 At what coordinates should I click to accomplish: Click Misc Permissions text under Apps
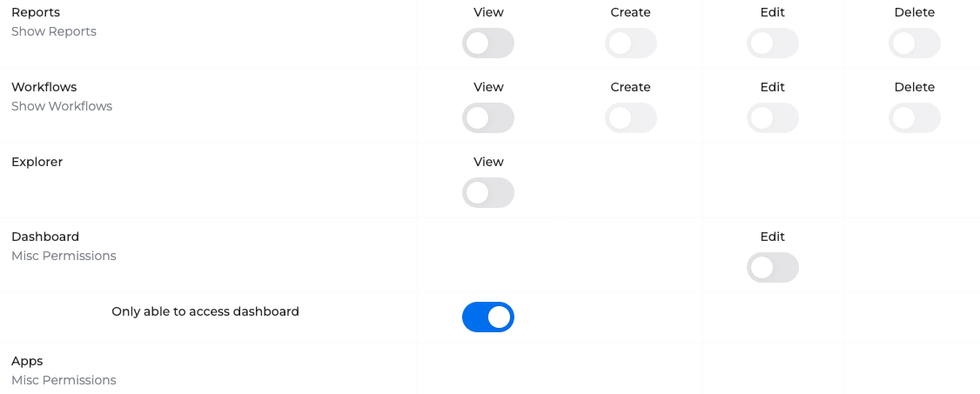coord(64,380)
